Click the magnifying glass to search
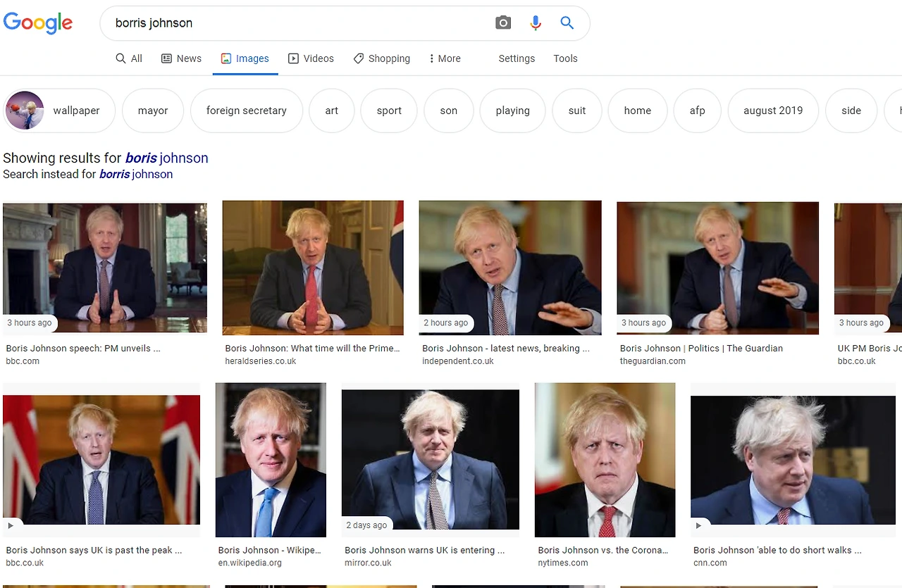 [567, 23]
